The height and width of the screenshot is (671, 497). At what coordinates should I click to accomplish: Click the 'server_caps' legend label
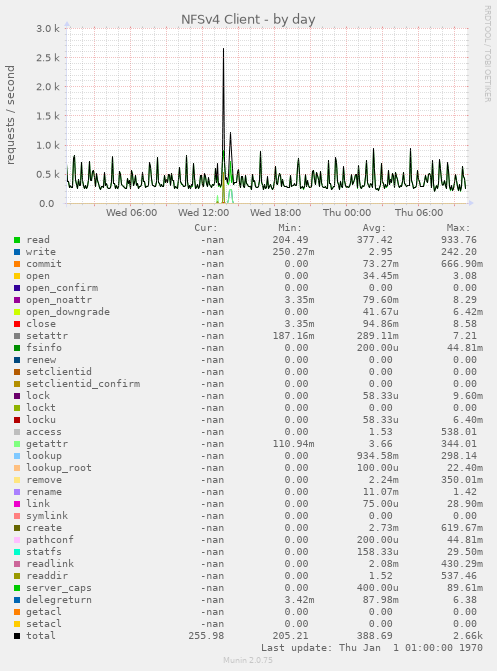59,588
